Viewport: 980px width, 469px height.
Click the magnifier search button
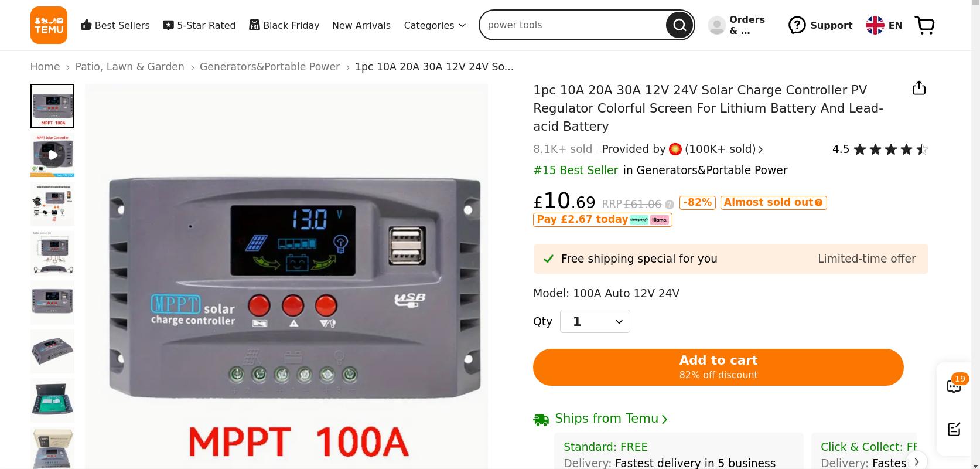679,25
